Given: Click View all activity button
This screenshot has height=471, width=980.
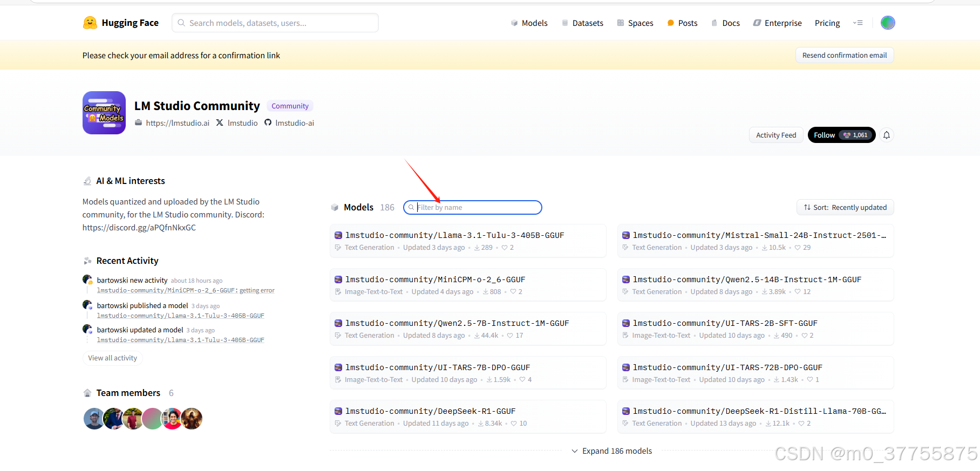Looking at the screenshot, I should pyautogui.click(x=112, y=358).
